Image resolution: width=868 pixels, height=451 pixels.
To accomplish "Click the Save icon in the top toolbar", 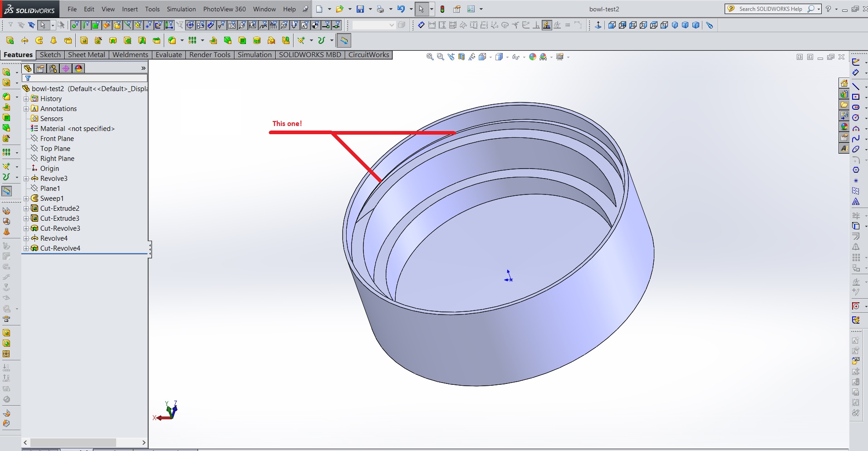I will [x=360, y=9].
